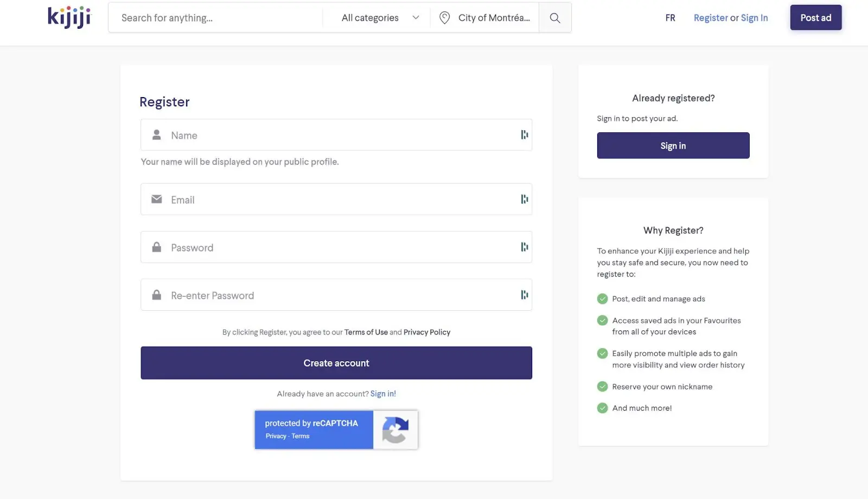Click password manager icon in Name field
The image size is (868, 499).
(x=524, y=135)
